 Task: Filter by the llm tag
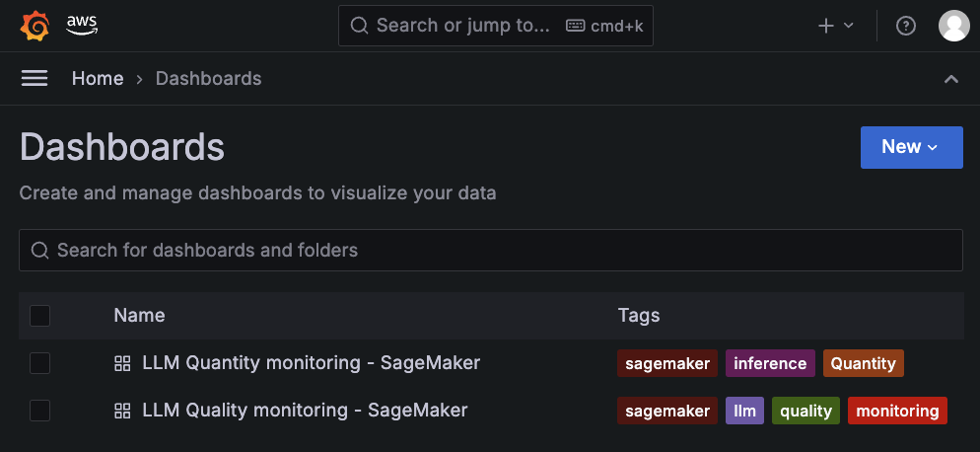pos(744,411)
